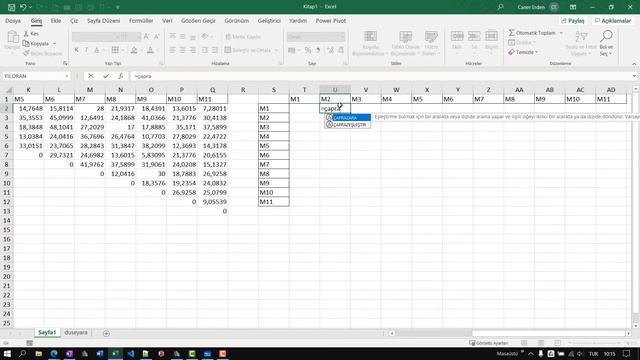Open Windows taskbar search
The image size is (640, 360).
(x=22, y=353)
